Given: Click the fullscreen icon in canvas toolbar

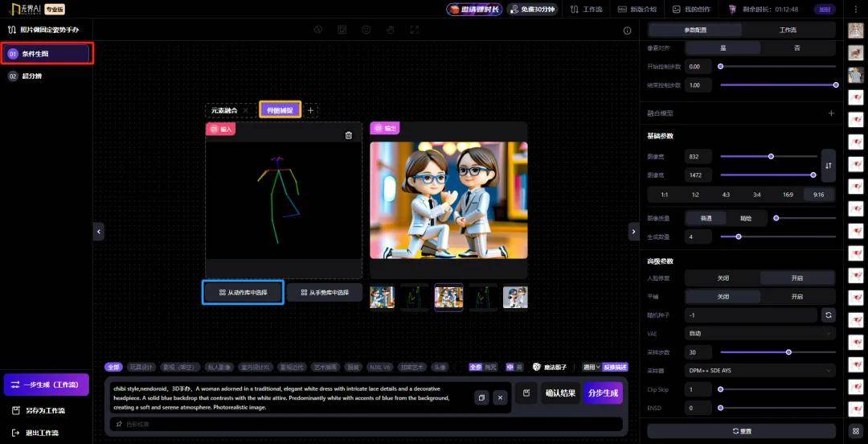Looking at the screenshot, I should click(x=415, y=30).
